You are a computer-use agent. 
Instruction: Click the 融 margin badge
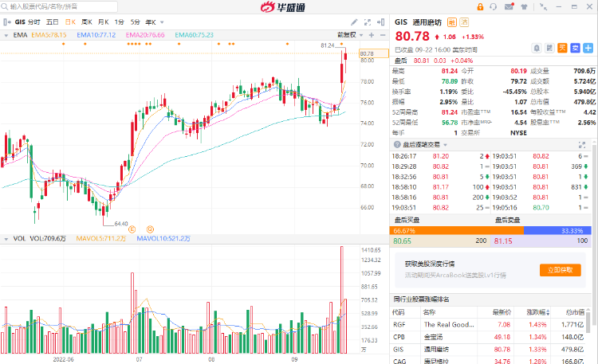pos(451,22)
